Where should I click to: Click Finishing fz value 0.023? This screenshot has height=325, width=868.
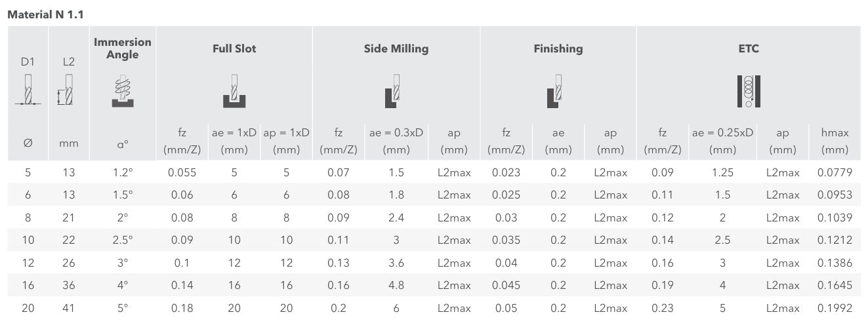tap(506, 173)
